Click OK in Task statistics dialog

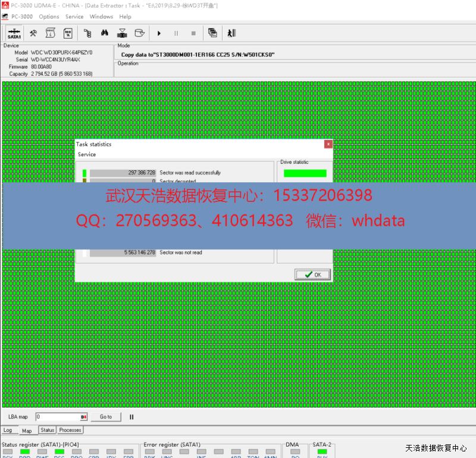tap(312, 275)
